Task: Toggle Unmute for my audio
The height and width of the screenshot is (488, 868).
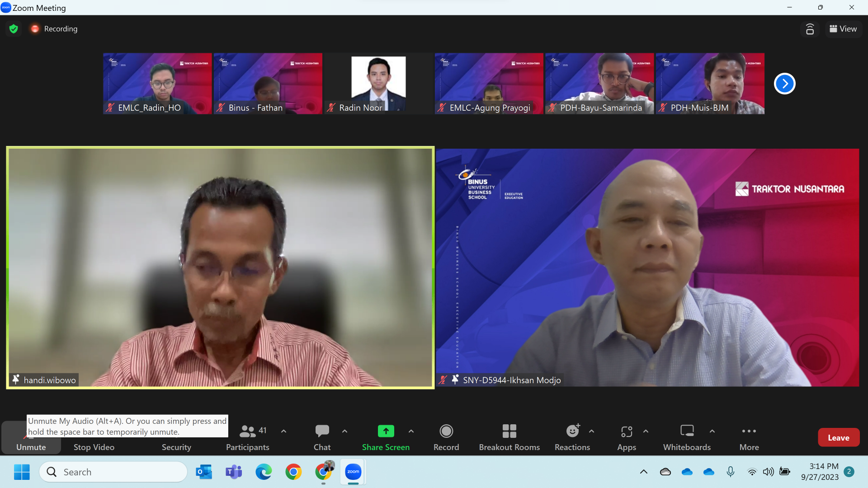Action: [31, 445]
